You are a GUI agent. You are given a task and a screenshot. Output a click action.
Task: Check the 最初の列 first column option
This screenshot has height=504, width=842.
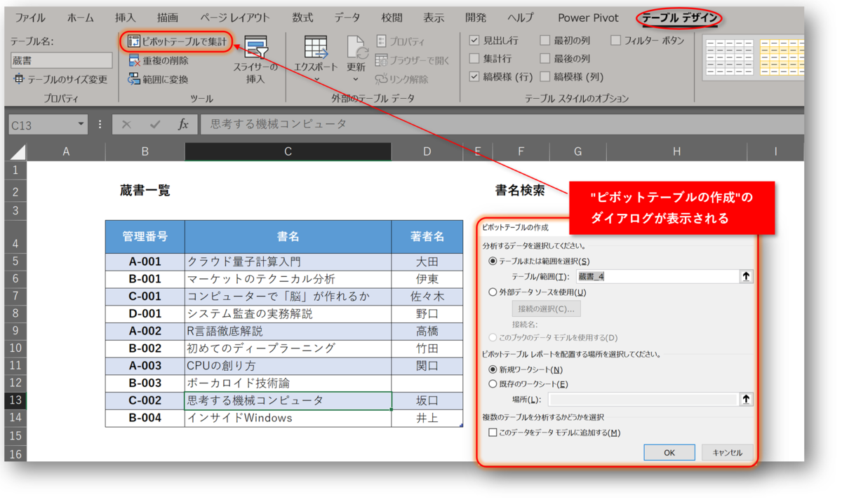[546, 40]
